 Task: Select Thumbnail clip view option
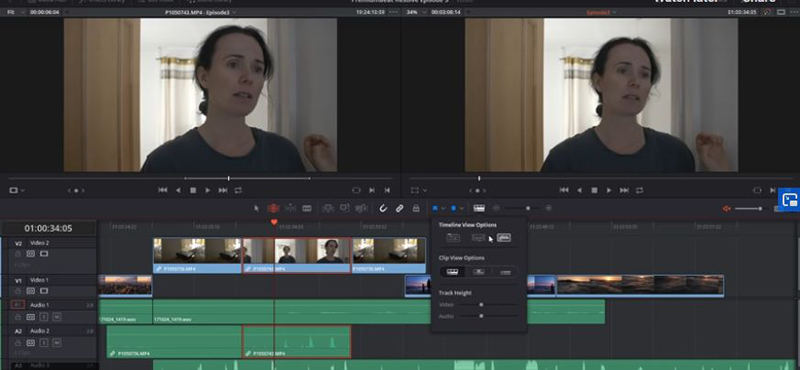(479, 272)
